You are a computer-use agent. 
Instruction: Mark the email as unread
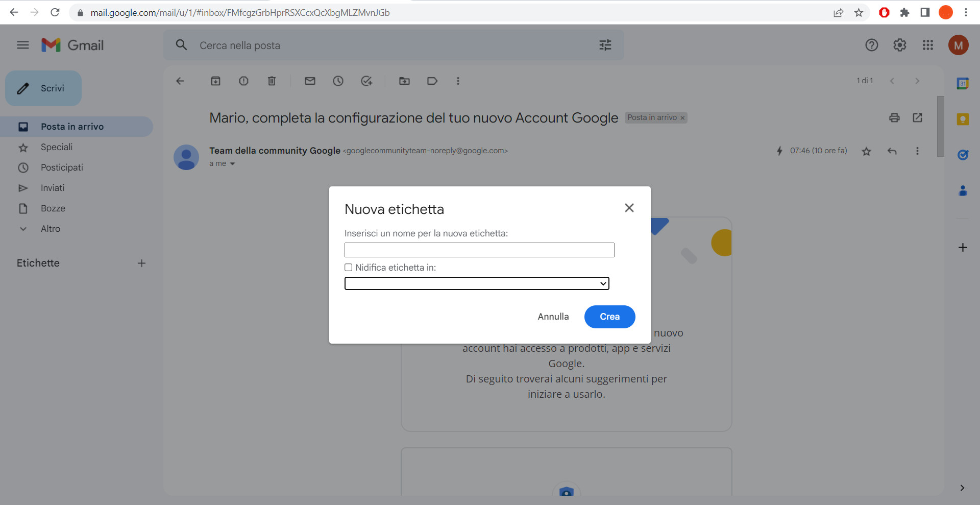pyautogui.click(x=310, y=81)
